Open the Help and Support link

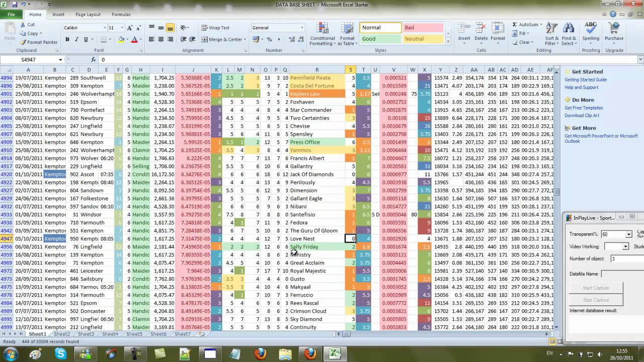click(582, 87)
